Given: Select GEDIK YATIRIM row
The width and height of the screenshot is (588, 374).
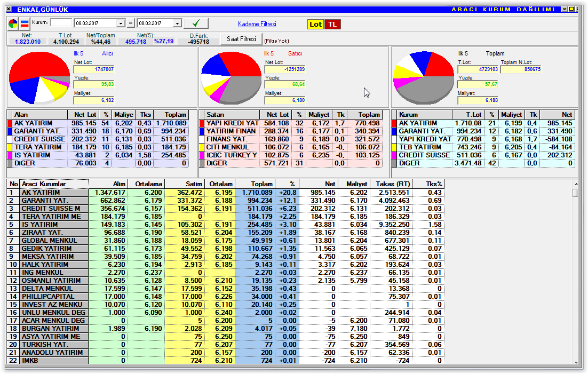Looking at the screenshot, I should (x=225, y=249).
